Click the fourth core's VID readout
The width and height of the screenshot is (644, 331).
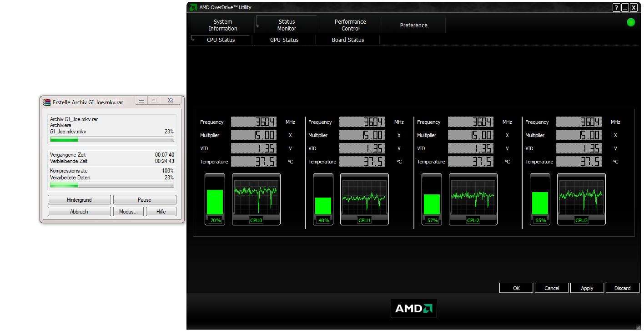click(x=579, y=148)
